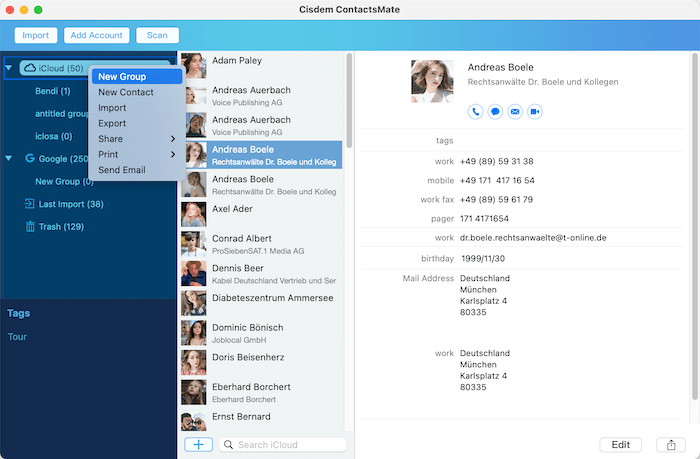The height and width of the screenshot is (459, 700).
Task: Open the iclosa (0) group
Action: [54, 136]
